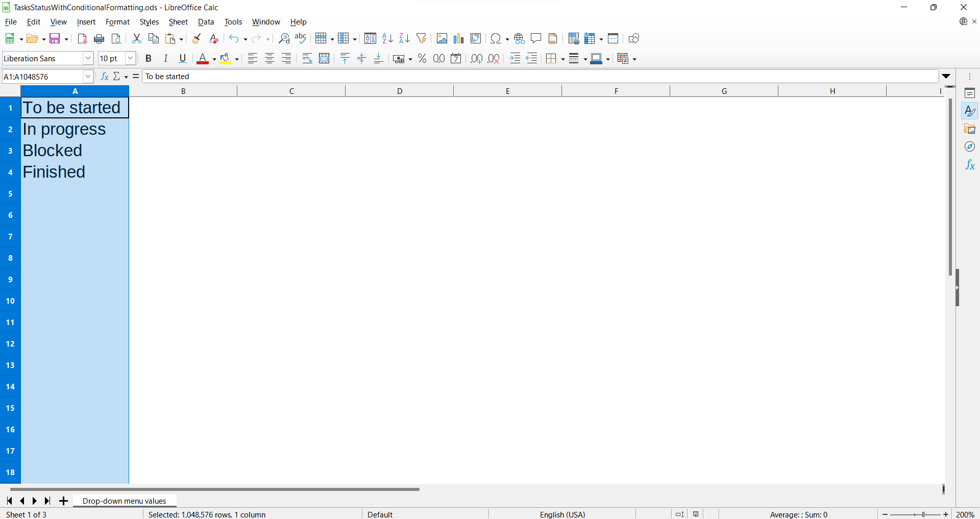Open the Format menu
Screen dimensions: 980x519
(117, 22)
